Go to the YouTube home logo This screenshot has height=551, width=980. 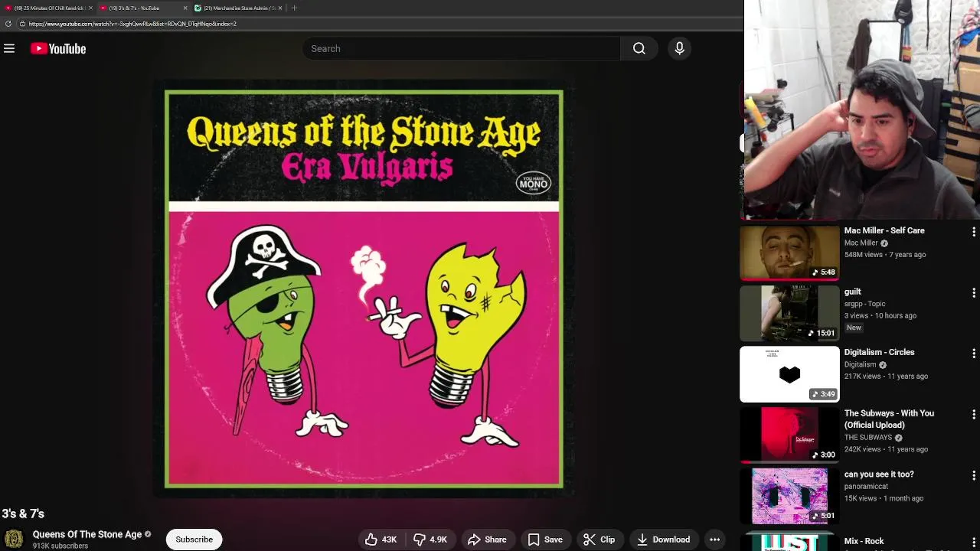pos(58,49)
